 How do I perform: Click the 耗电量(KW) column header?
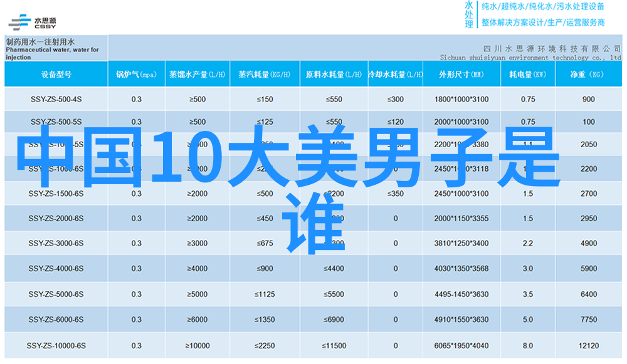tap(527, 75)
